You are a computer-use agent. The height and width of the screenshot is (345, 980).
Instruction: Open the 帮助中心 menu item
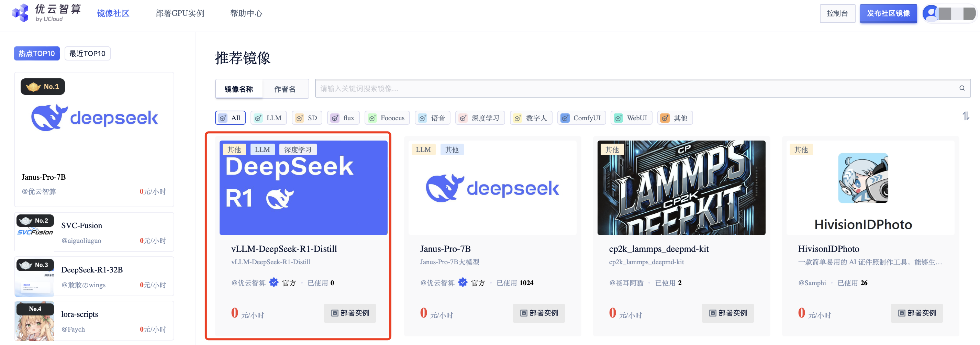[246, 13]
